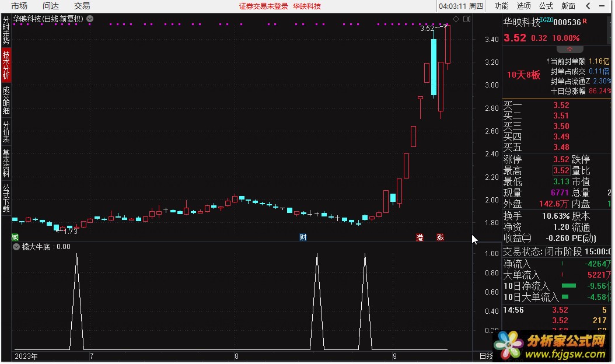Viewport: 615px width, 364px height.
Task: Click 十日总涨幅 86.24% value
Action: pos(600,91)
